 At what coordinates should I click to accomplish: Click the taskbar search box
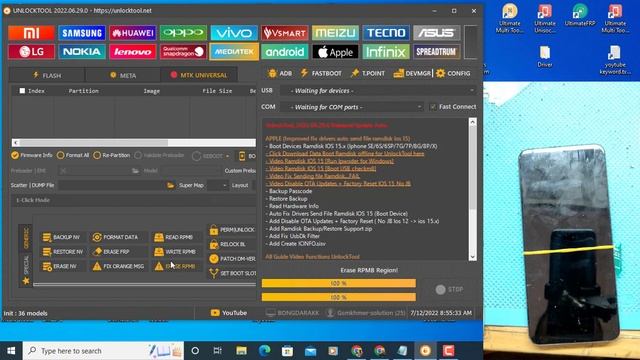point(103,351)
